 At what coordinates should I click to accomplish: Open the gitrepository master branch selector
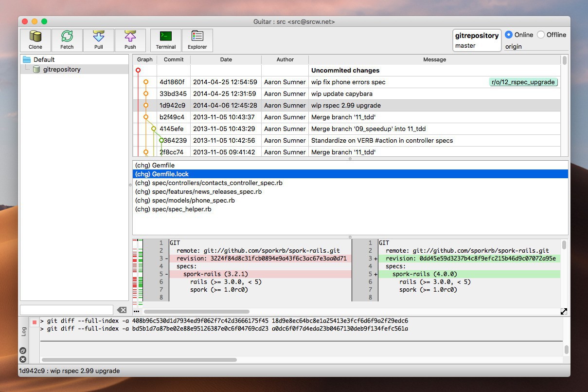[x=477, y=40]
